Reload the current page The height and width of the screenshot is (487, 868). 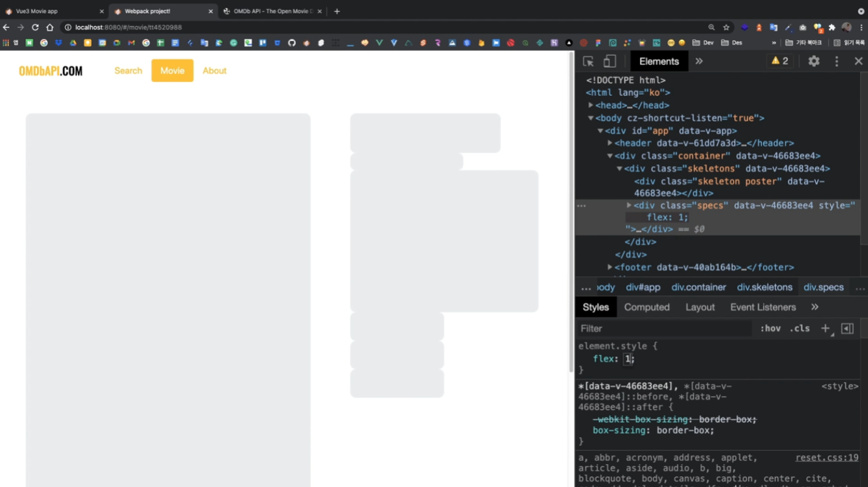(35, 27)
